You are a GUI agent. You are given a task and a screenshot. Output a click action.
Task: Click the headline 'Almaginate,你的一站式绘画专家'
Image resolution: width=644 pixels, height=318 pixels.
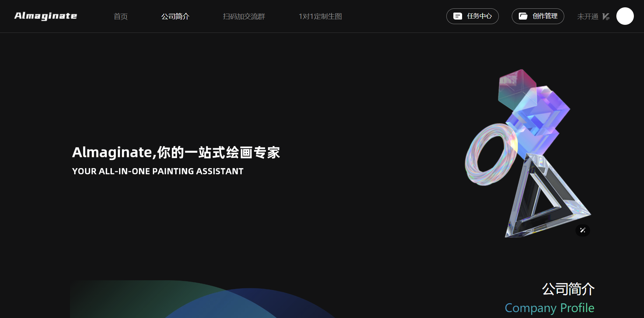click(176, 152)
